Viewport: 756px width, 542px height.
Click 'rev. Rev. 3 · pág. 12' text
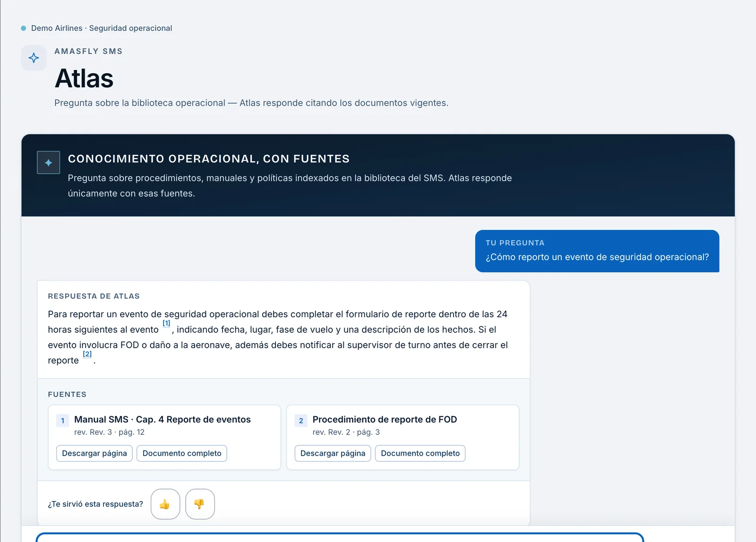point(109,432)
